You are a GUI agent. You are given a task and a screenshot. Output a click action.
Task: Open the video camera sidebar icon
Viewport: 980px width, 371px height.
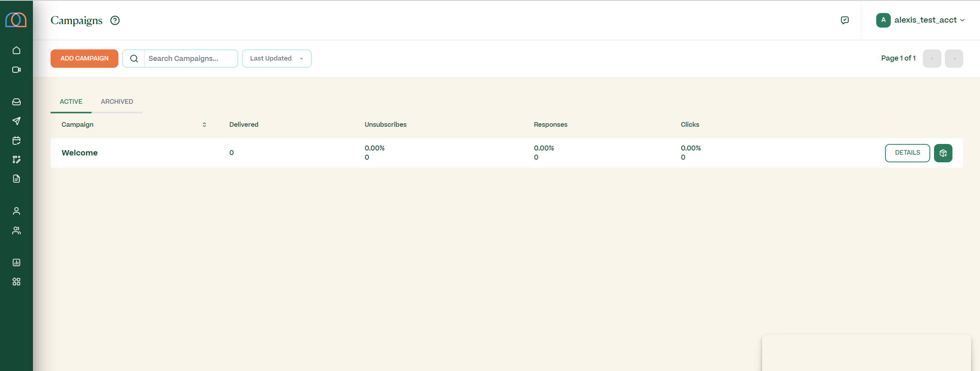pos(16,70)
